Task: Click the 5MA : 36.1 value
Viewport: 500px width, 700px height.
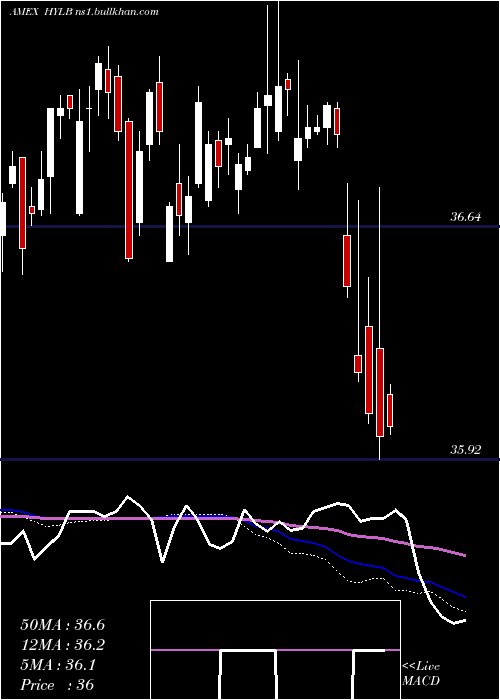Action: (x=58, y=665)
